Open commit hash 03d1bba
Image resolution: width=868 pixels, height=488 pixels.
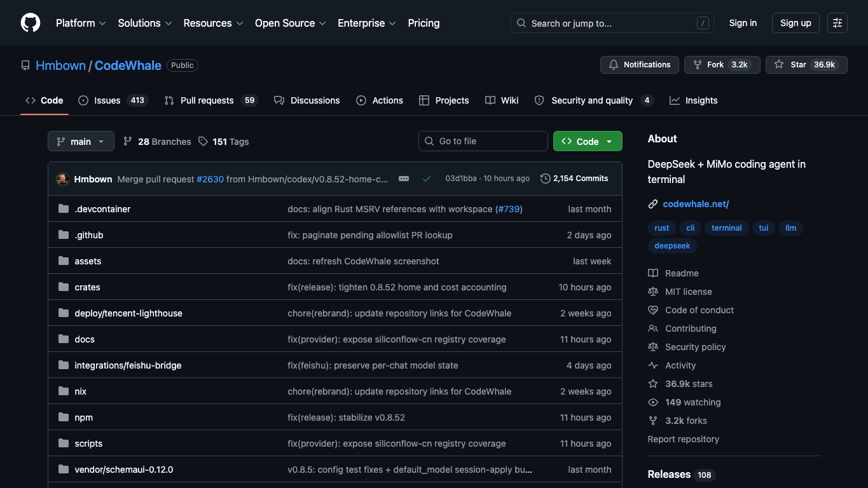tap(461, 179)
